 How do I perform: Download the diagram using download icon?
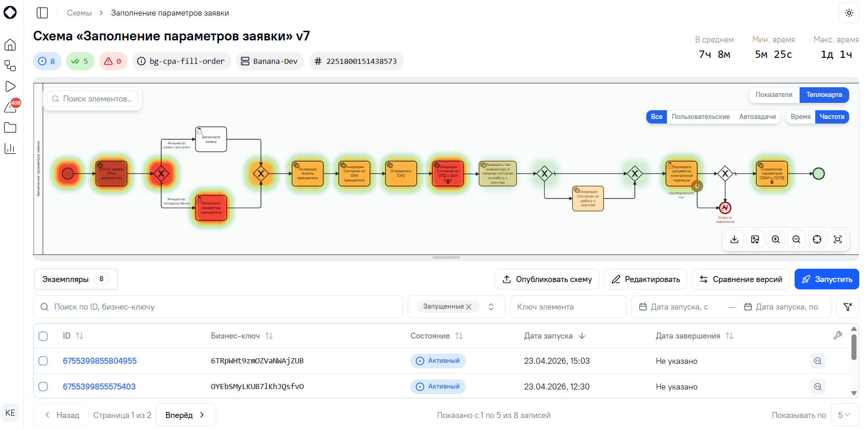point(734,239)
